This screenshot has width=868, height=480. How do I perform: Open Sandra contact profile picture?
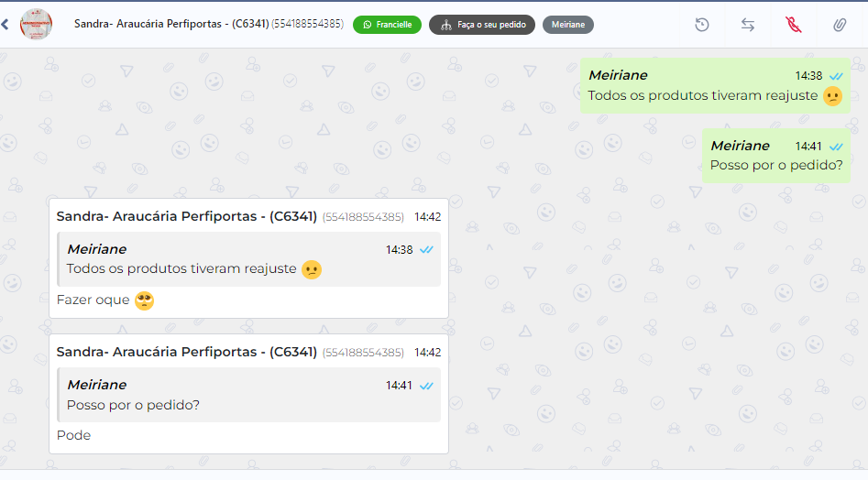(36, 25)
